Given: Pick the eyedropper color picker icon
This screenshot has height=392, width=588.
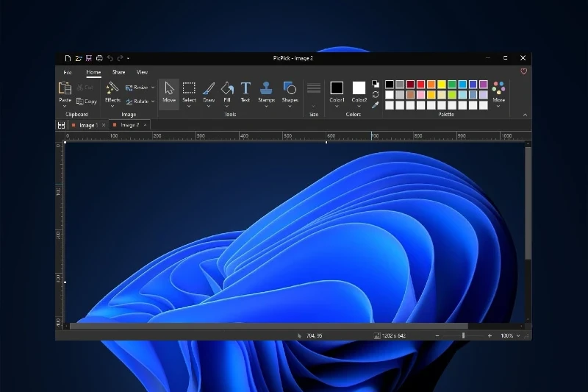Looking at the screenshot, I should click(x=376, y=105).
